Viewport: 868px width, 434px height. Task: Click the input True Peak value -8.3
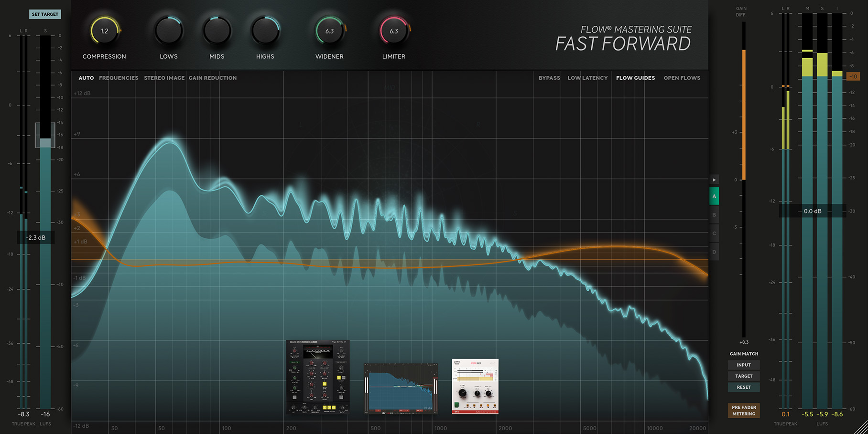(23, 414)
